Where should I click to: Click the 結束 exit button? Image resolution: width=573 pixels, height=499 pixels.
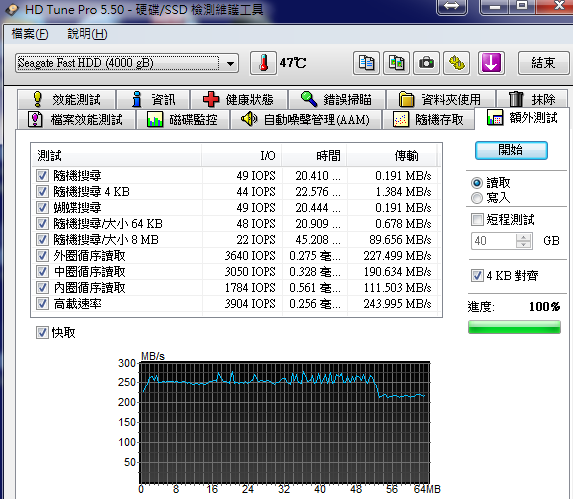click(x=543, y=63)
